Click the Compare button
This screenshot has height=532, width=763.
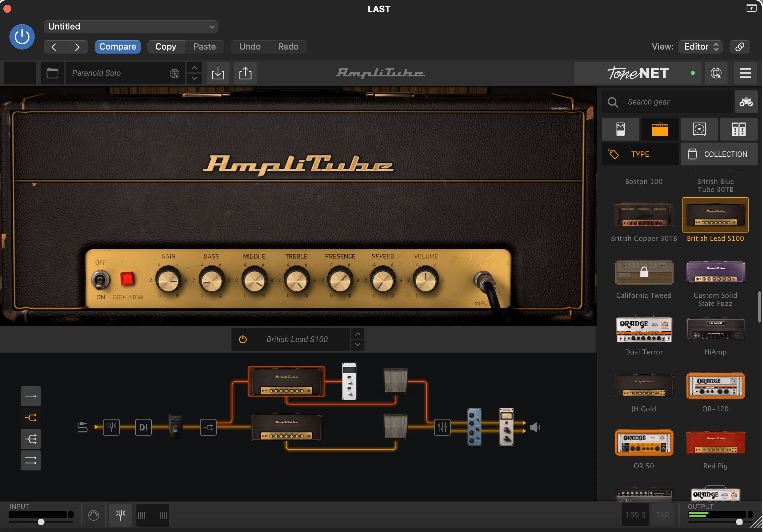(x=118, y=47)
